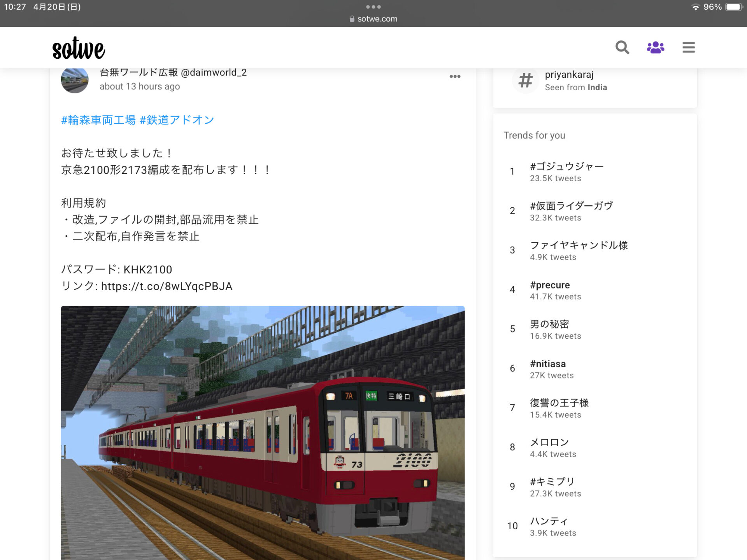Open the #nitiasa trending topic
The width and height of the screenshot is (747, 560).
click(x=548, y=364)
